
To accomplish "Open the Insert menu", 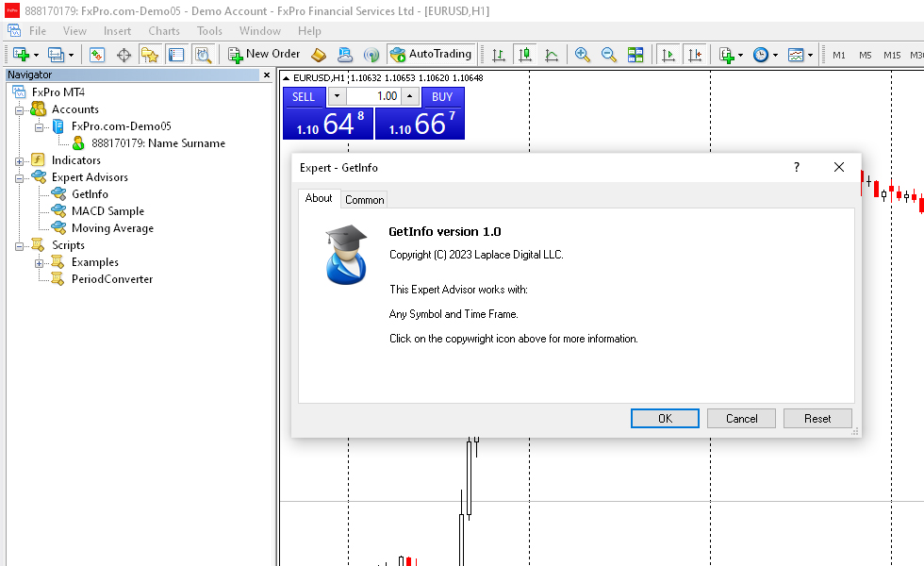I will point(117,31).
